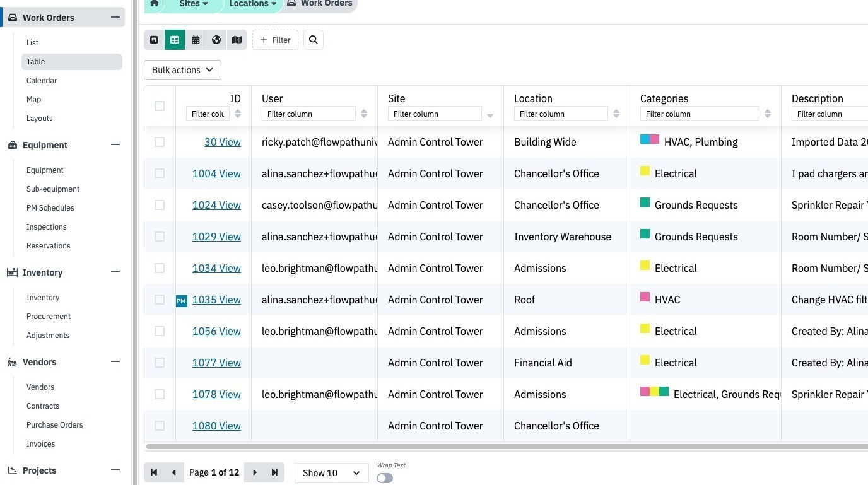Screen dimensions: 868x485
Task: Click the Vendors people icon in the sidebar
Action: 12,362
